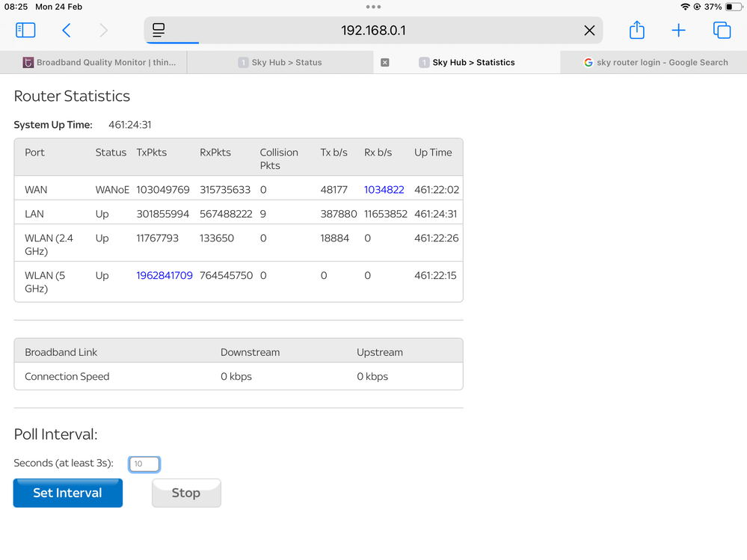Open the Sky Hub > Status tab
The height and width of the screenshot is (560, 747).
(x=280, y=63)
